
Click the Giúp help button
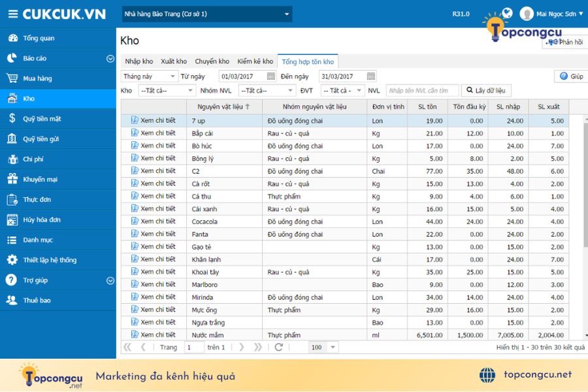(572, 76)
